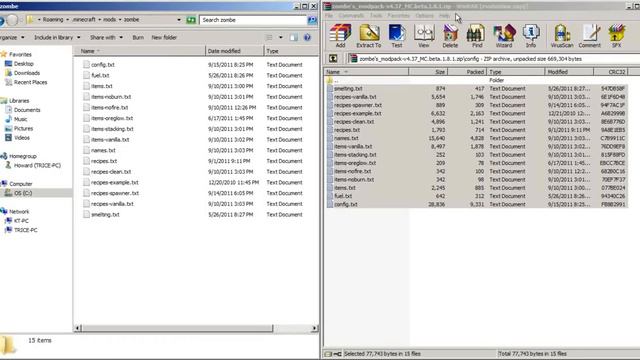Select fuel.txt in the WinRAR archive list
The width and height of the screenshot is (640, 360).
point(343,196)
